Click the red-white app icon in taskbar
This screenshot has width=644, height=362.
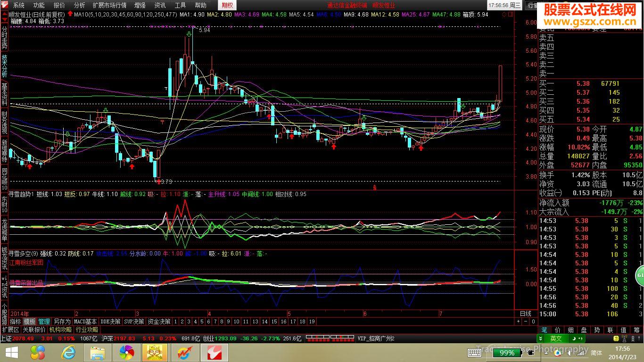pyautogui.click(x=215, y=352)
